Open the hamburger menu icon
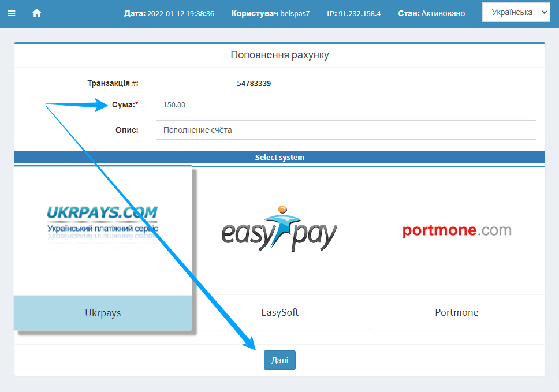The width and height of the screenshot is (559, 392). coord(12,13)
